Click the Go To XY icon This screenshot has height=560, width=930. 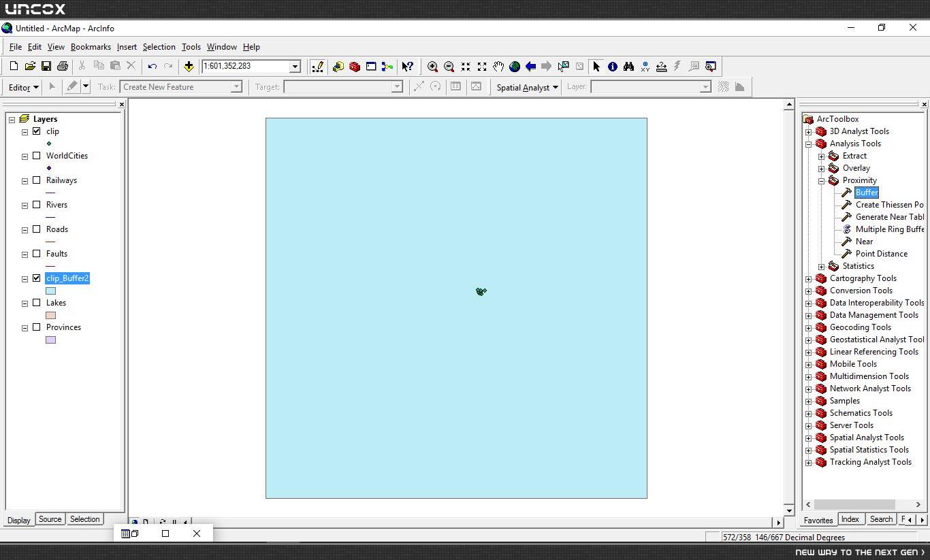645,66
